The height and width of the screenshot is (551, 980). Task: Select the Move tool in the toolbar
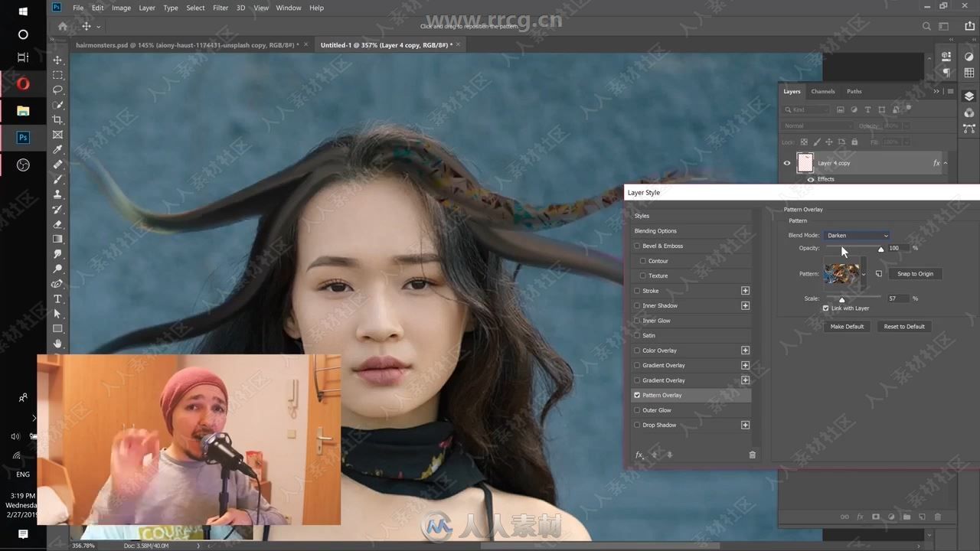tap(57, 60)
